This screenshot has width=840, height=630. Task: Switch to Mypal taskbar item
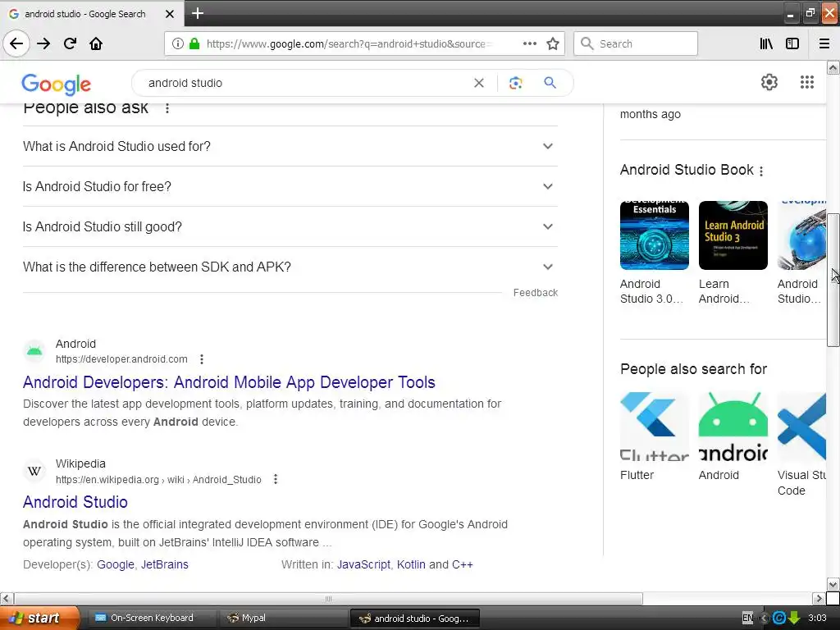click(x=282, y=619)
